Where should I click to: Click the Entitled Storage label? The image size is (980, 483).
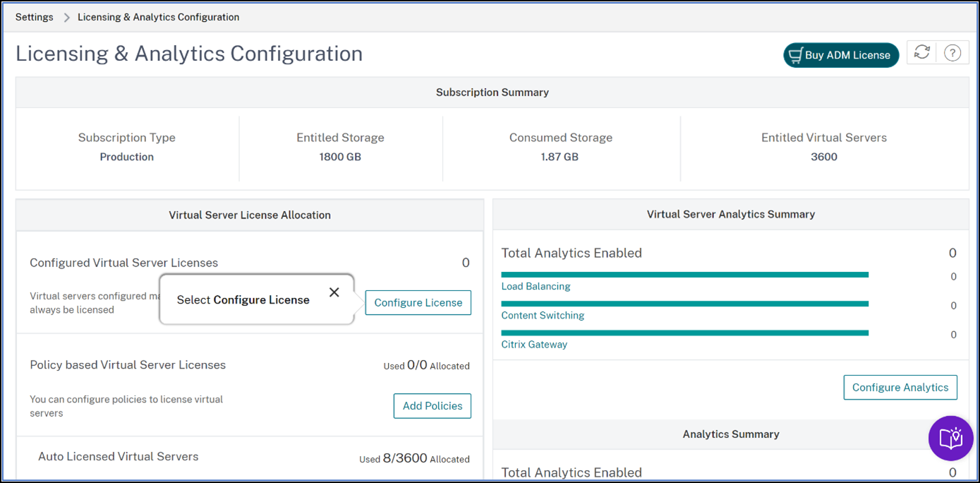(x=340, y=138)
